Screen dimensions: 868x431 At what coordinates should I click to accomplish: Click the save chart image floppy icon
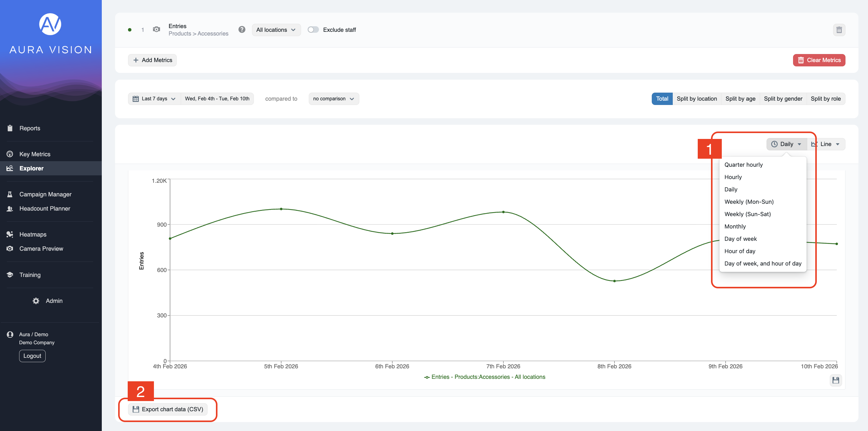[x=835, y=380]
